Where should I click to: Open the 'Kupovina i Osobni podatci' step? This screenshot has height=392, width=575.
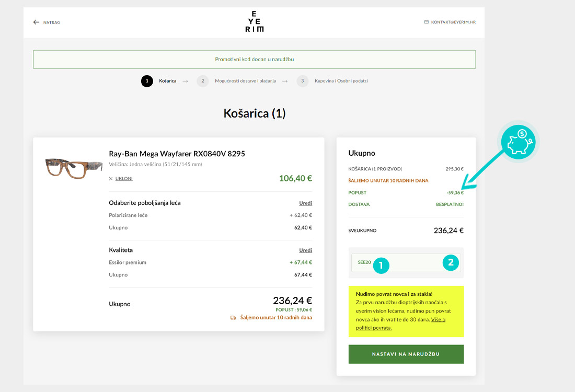(x=341, y=81)
